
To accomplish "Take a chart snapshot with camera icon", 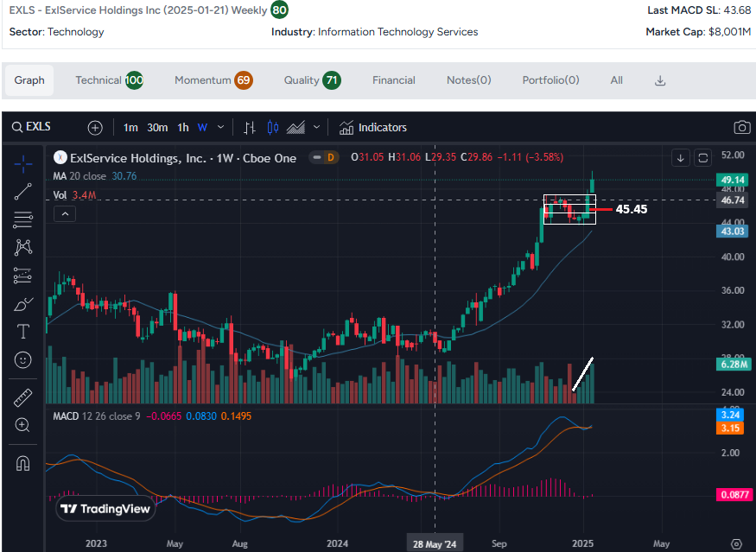I will (x=741, y=127).
